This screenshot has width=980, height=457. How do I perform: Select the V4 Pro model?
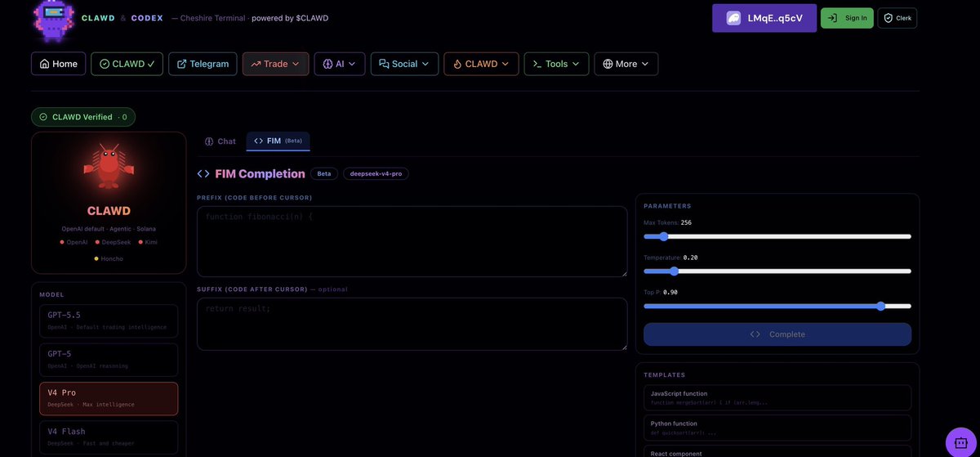(109, 398)
